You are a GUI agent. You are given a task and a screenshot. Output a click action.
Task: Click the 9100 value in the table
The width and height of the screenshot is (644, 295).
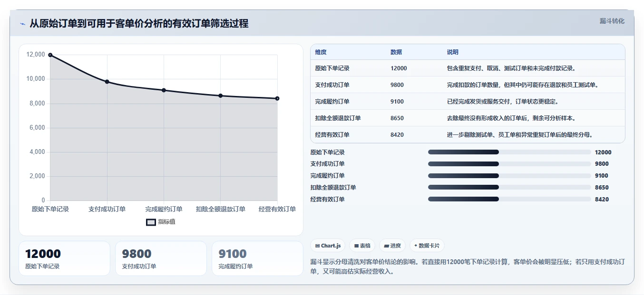[x=397, y=102]
